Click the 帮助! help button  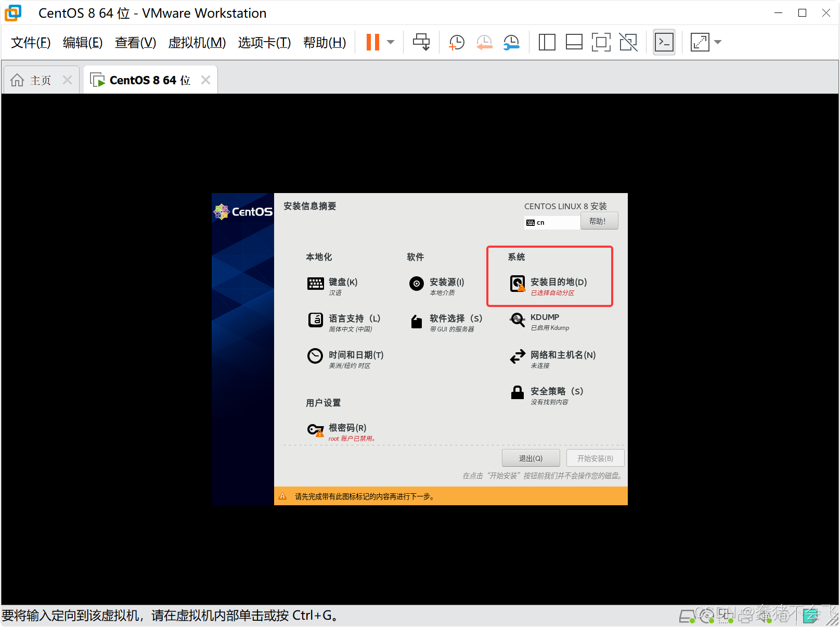[599, 221]
